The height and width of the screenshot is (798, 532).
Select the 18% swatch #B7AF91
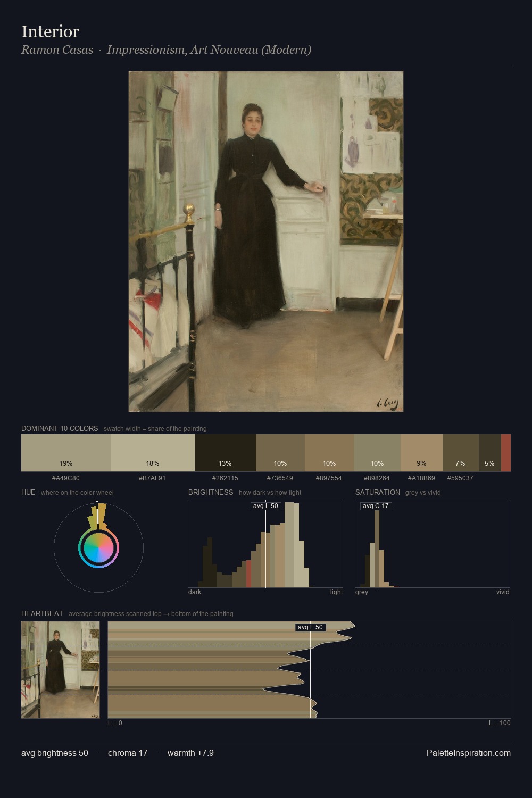[153, 453]
